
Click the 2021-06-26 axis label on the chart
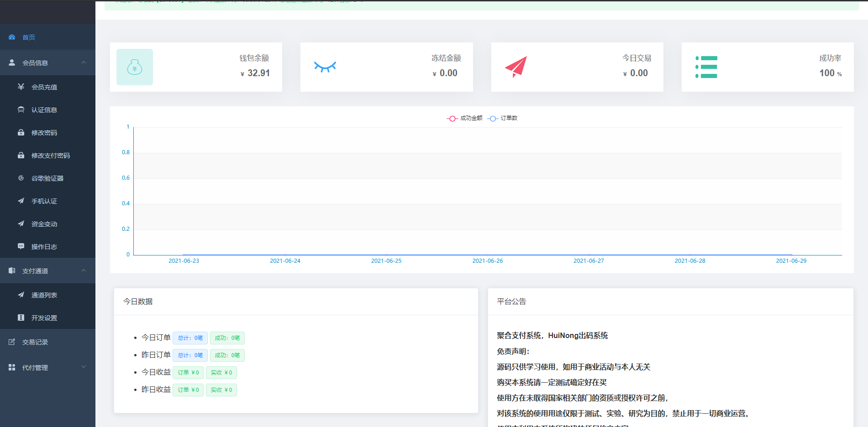point(488,260)
